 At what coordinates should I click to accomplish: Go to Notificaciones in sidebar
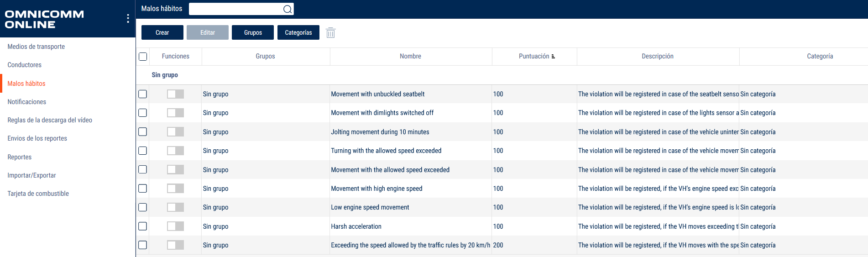point(27,102)
